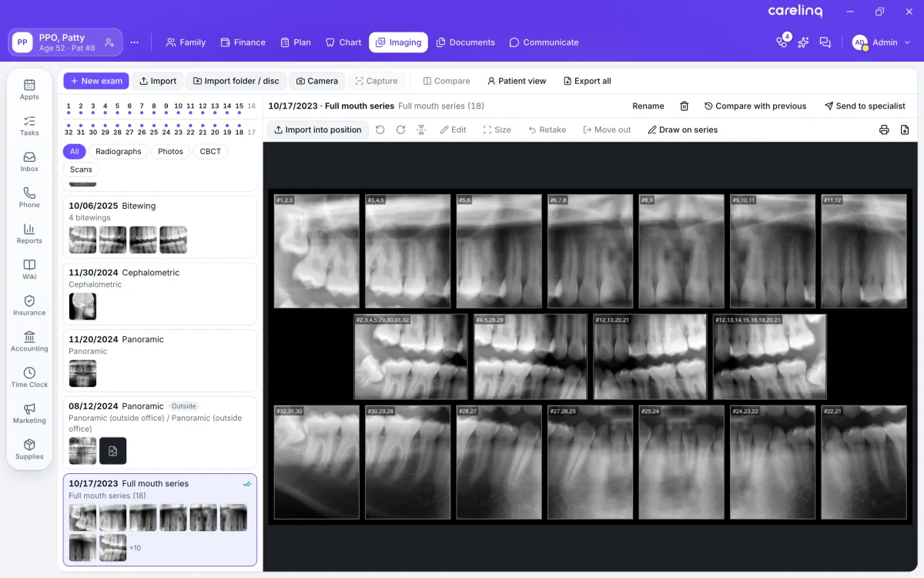Open Insurance in the sidebar
This screenshot has width=924, height=578.
click(x=29, y=305)
